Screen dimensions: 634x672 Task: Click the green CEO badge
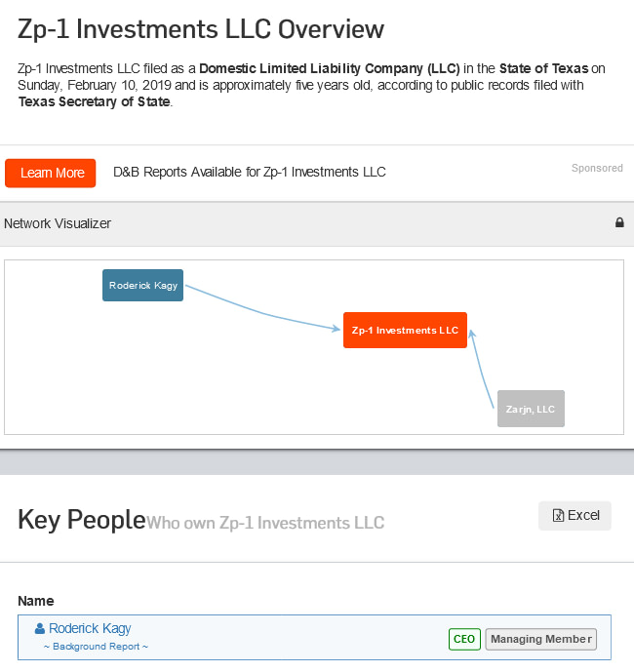[x=464, y=639]
